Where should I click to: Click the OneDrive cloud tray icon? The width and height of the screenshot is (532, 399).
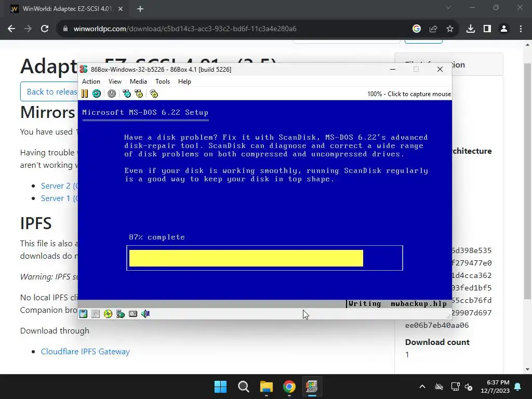pyautogui.click(x=439, y=387)
